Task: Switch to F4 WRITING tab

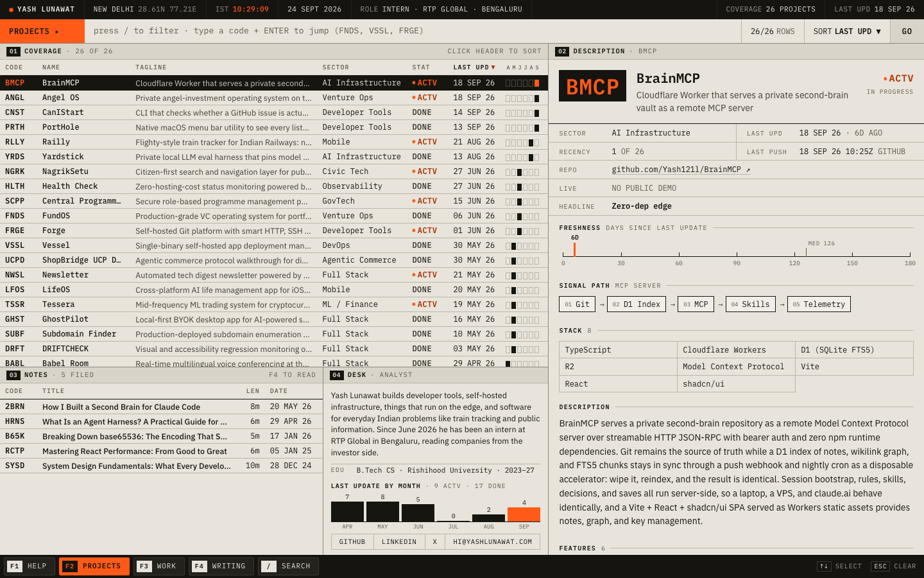Action: [x=221, y=566]
